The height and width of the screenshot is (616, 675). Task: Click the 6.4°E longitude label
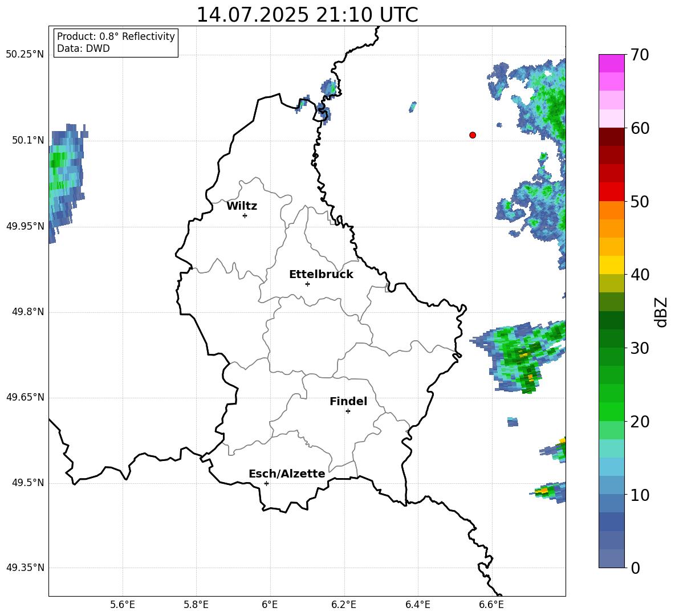pyautogui.click(x=417, y=605)
